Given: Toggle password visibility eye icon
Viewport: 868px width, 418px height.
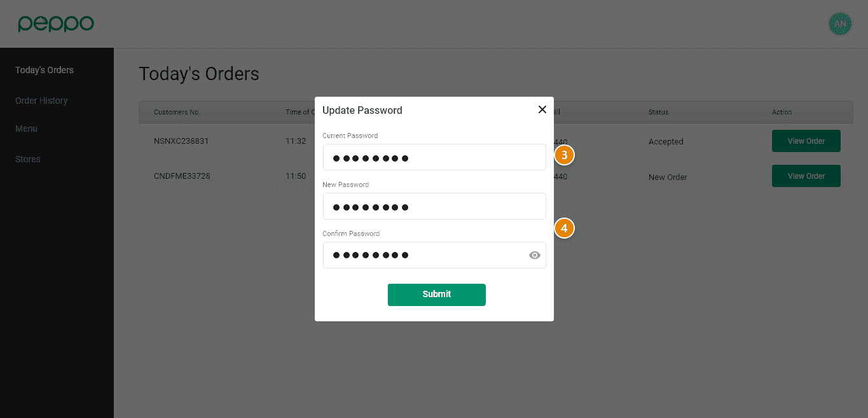Looking at the screenshot, I should click(535, 255).
